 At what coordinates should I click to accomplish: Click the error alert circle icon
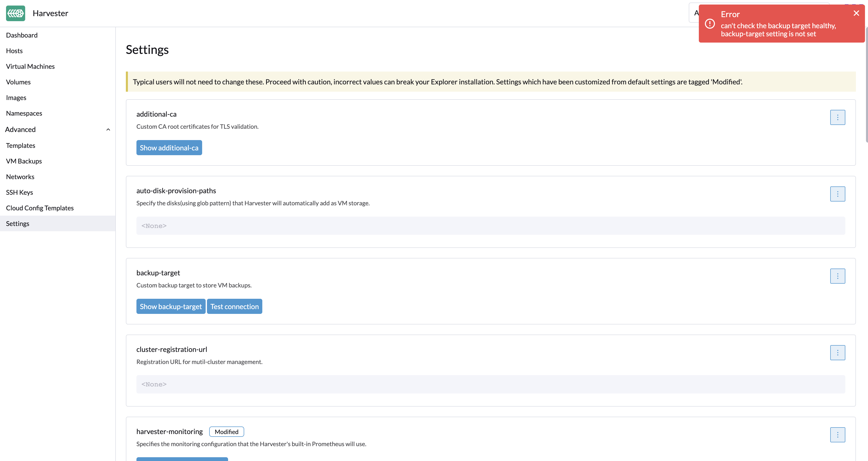click(710, 24)
